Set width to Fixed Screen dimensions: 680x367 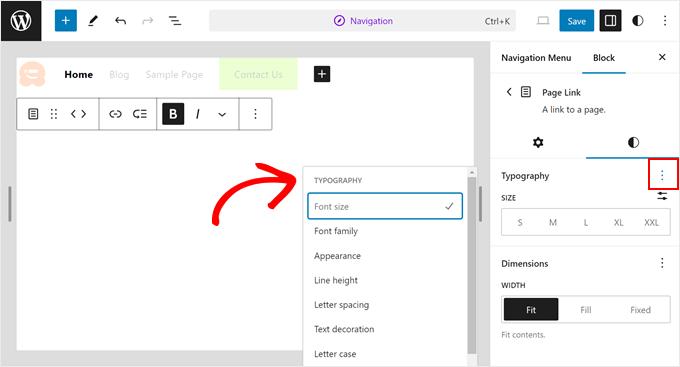click(641, 309)
